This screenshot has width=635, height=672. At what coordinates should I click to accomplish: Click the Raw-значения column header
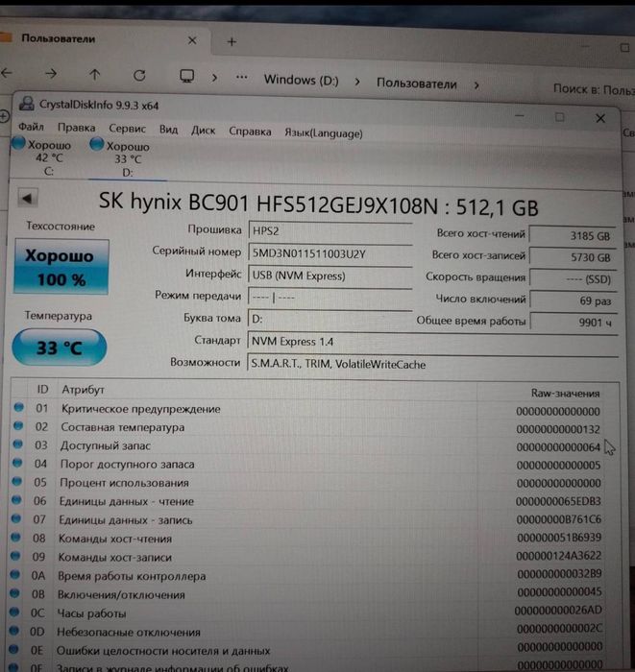(x=565, y=393)
